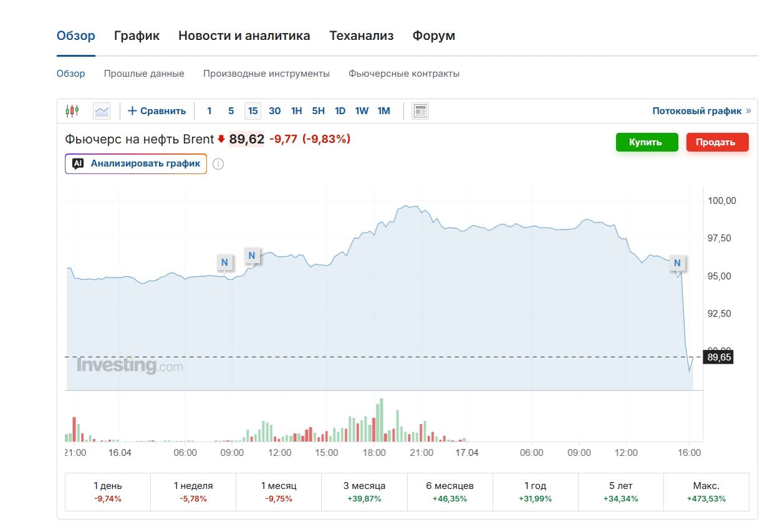Go to the Теханализ tab
Viewport: 775px width, 532px height.
point(361,36)
